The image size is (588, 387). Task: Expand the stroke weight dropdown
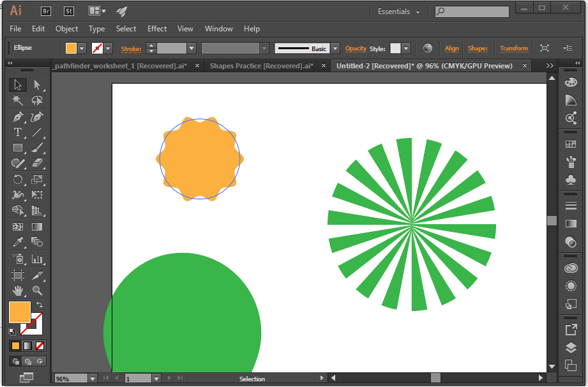(x=192, y=49)
